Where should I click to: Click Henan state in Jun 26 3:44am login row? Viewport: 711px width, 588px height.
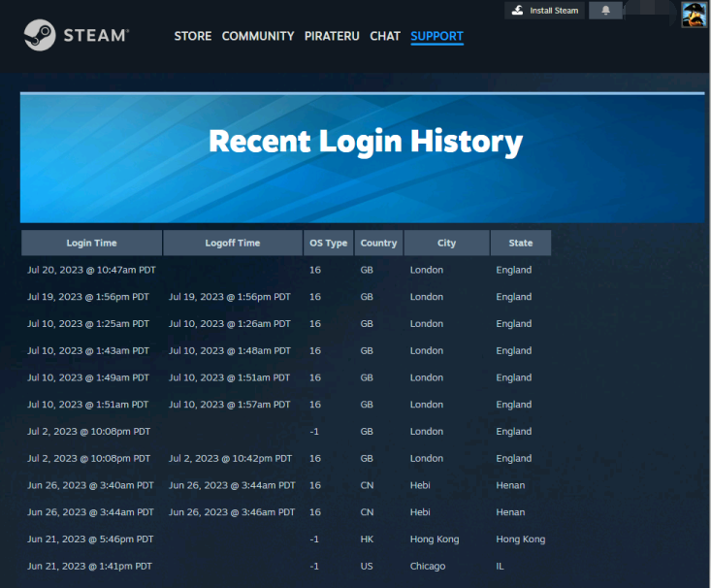tap(510, 512)
